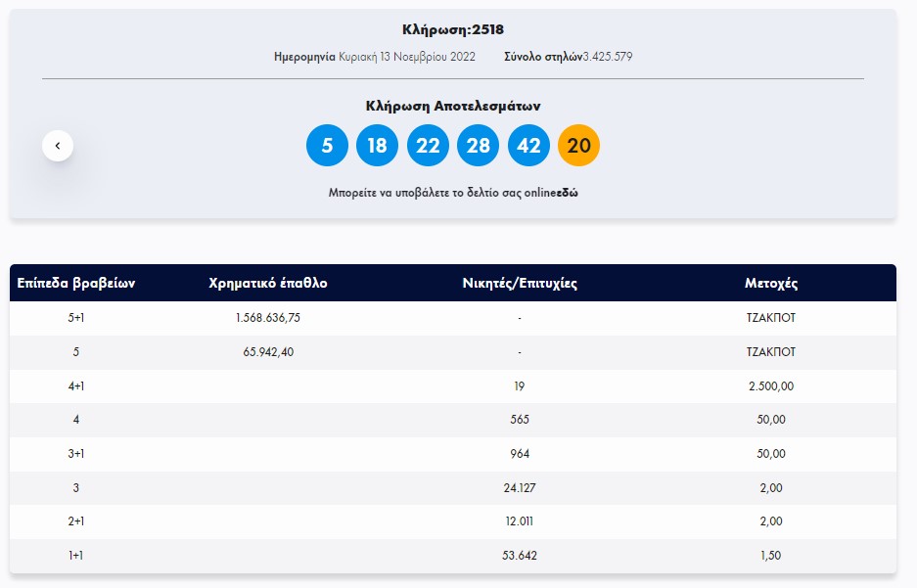Click the blue number 5 ball

(328, 146)
